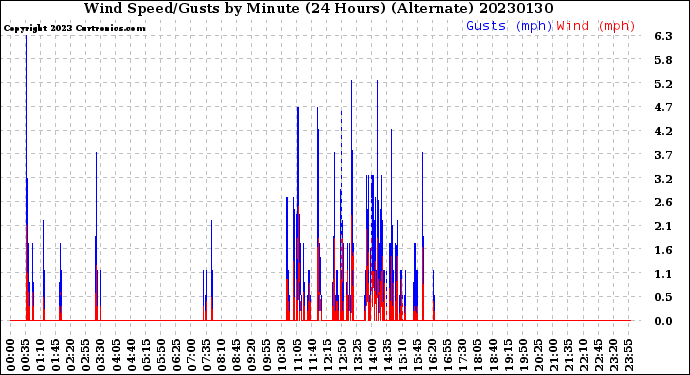Select the 5.8 y-axis value
Viewport: 690px width, 375px height.
pyautogui.click(x=663, y=60)
